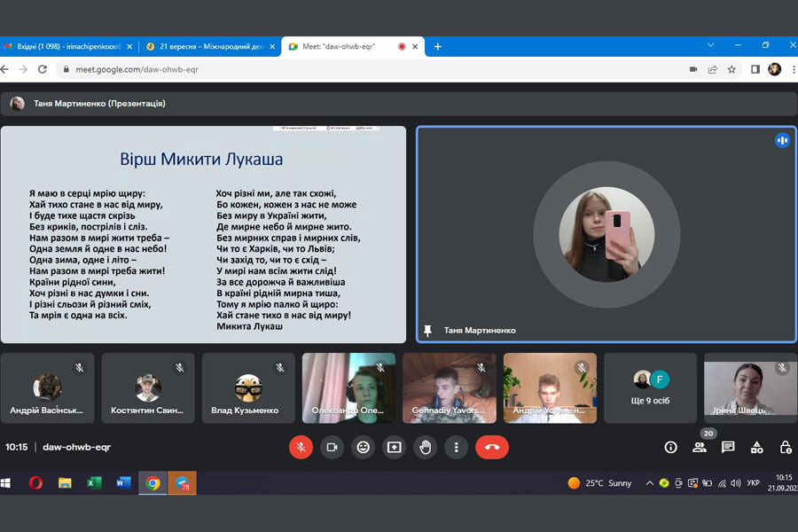Open the host controls lock icon
The image size is (798, 532).
(x=785, y=447)
